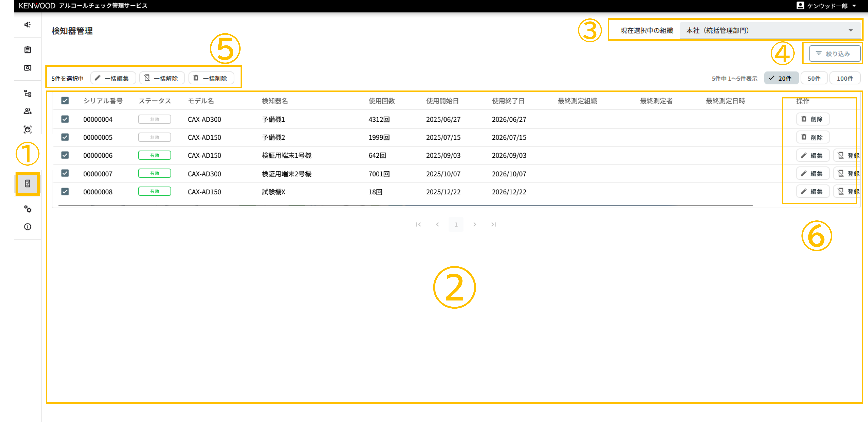Uncheck the row 00000007 checkbox
Image resolution: width=868 pixels, height=422 pixels.
click(65, 173)
